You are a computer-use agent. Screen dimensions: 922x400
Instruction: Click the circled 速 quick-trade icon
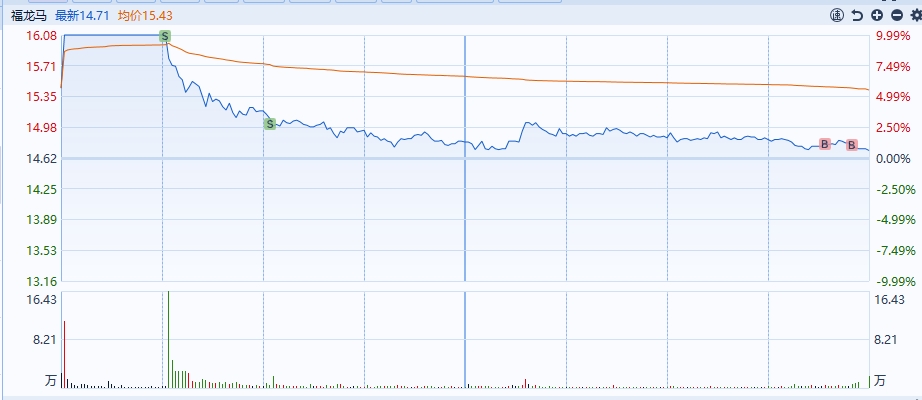(837, 16)
